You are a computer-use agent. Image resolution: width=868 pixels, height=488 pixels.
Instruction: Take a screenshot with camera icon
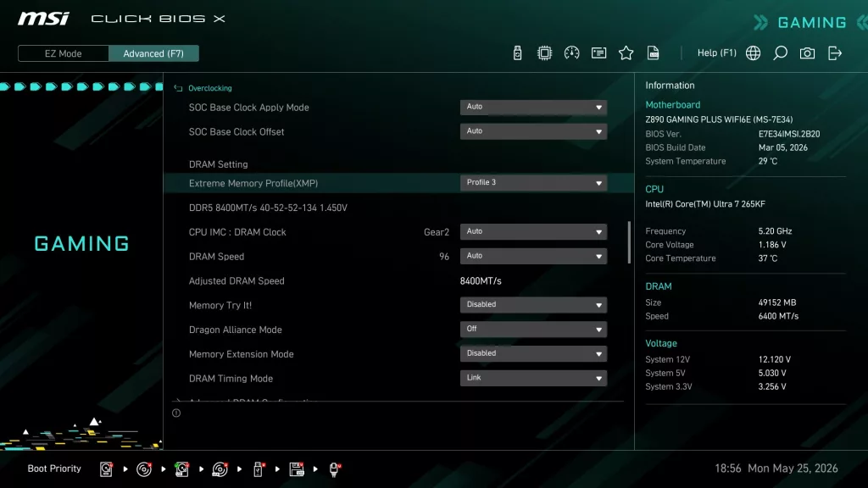pos(807,53)
